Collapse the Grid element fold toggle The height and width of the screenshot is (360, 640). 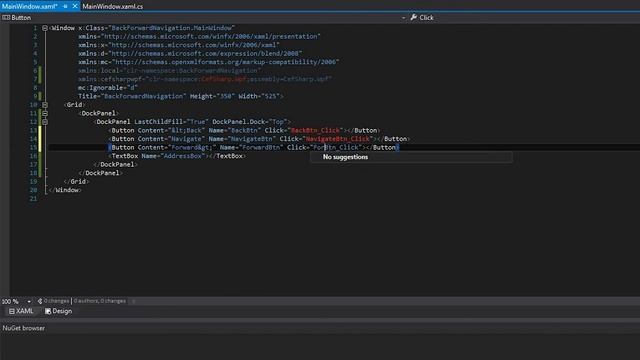point(45,105)
